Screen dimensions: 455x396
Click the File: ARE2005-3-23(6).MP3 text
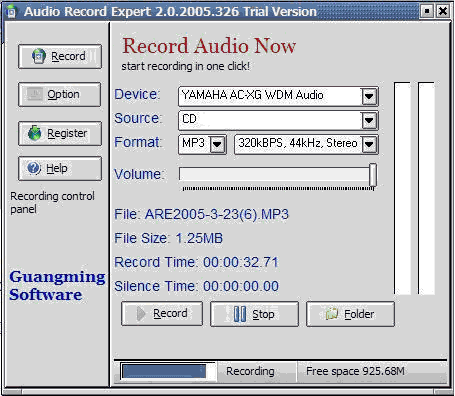(201, 214)
